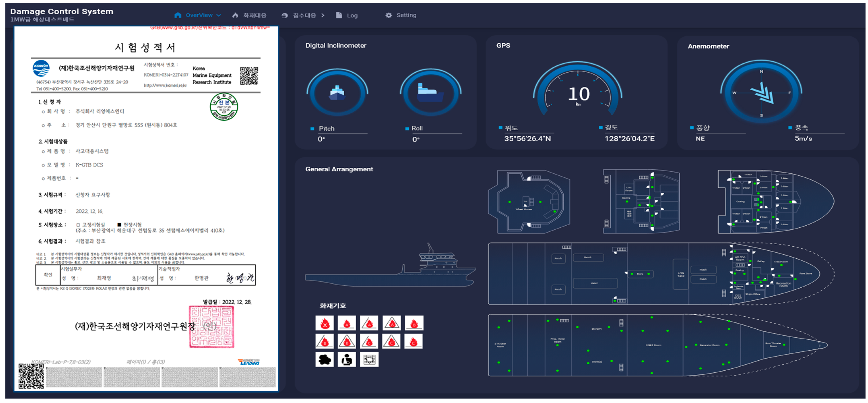Expand the 침수대응 chevron arrow
The height and width of the screenshot is (403, 868).
tap(323, 15)
